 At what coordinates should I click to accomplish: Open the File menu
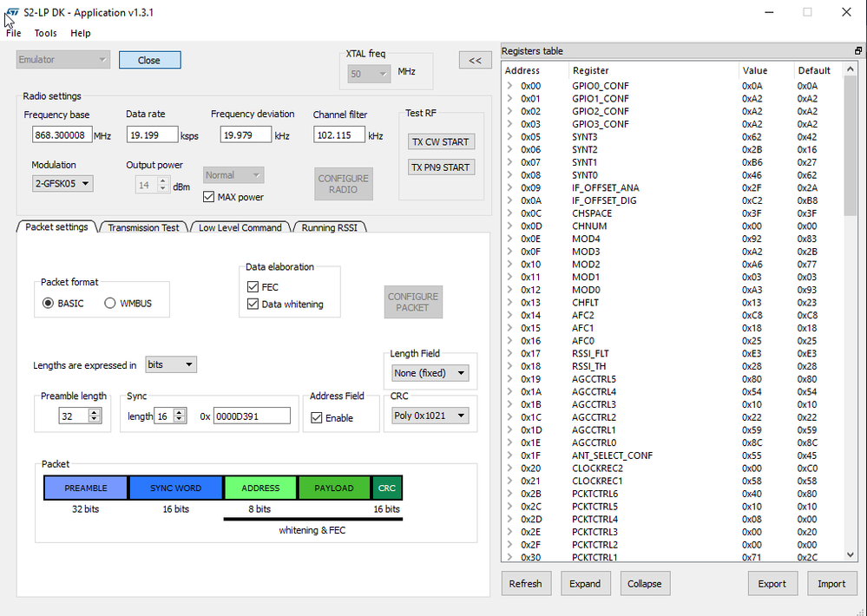pos(13,33)
